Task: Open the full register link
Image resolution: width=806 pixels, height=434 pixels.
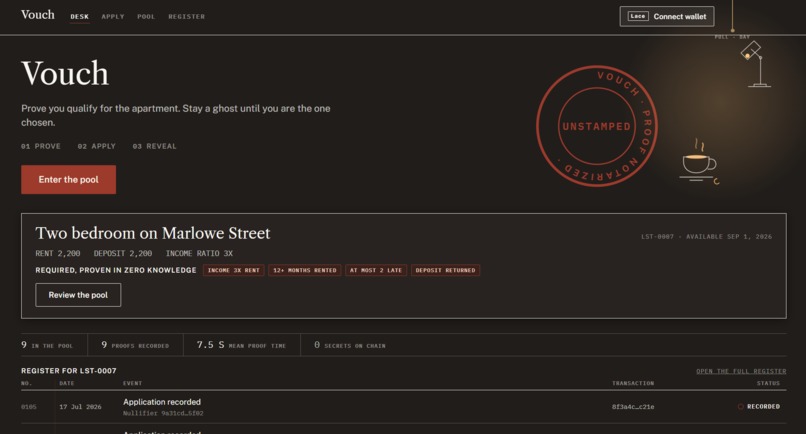Action: pyautogui.click(x=741, y=371)
